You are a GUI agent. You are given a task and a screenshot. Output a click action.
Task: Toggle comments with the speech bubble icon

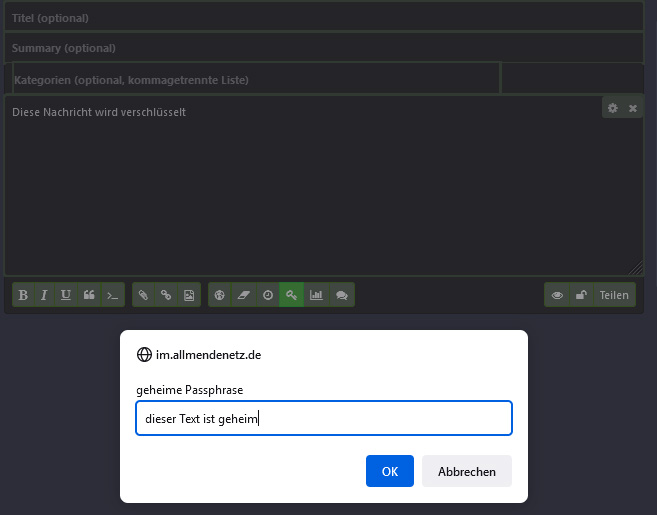click(x=341, y=295)
